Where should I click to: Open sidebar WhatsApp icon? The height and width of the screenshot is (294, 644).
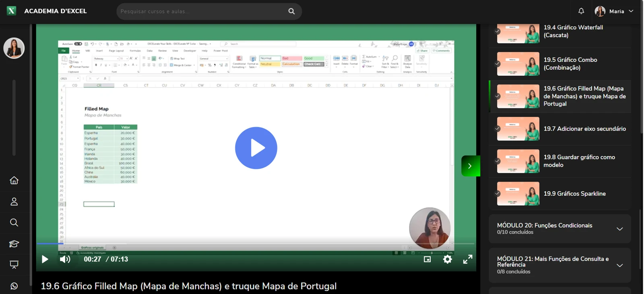pyautogui.click(x=14, y=286)
